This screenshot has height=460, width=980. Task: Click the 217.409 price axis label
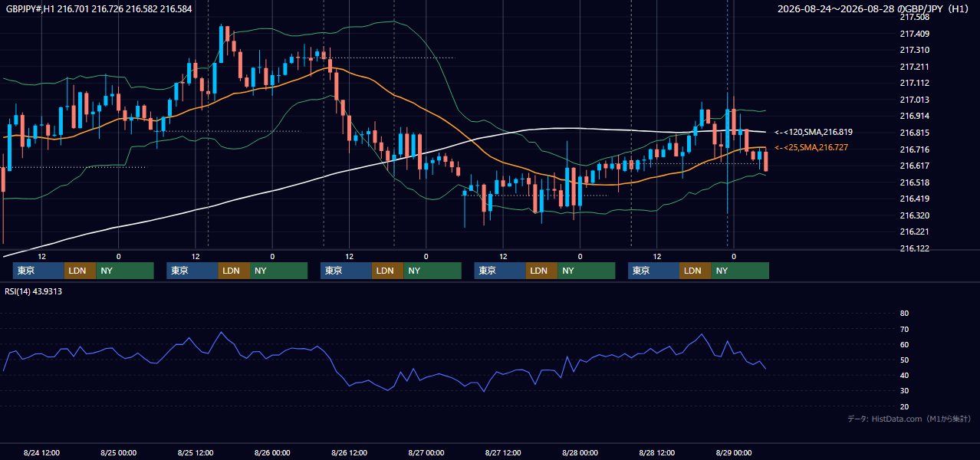tap(914, 34)
